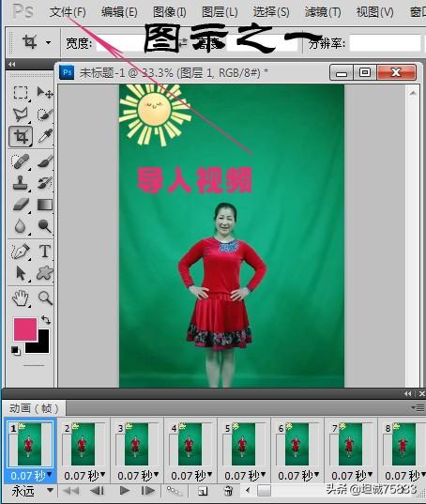
Task: Jump to the first animation frame
Action: point(71,491)
